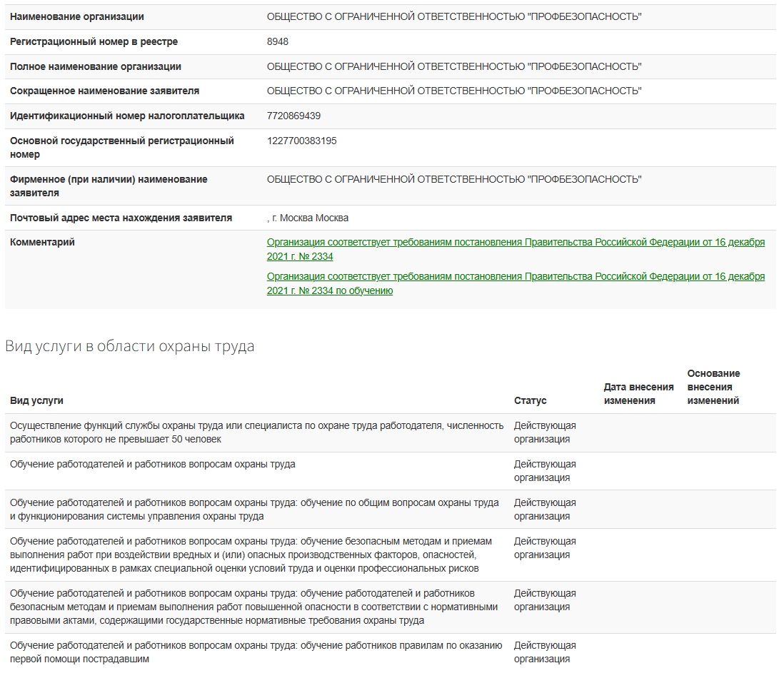Click the OGRN value 1227700383195

(x=301, y=141)
